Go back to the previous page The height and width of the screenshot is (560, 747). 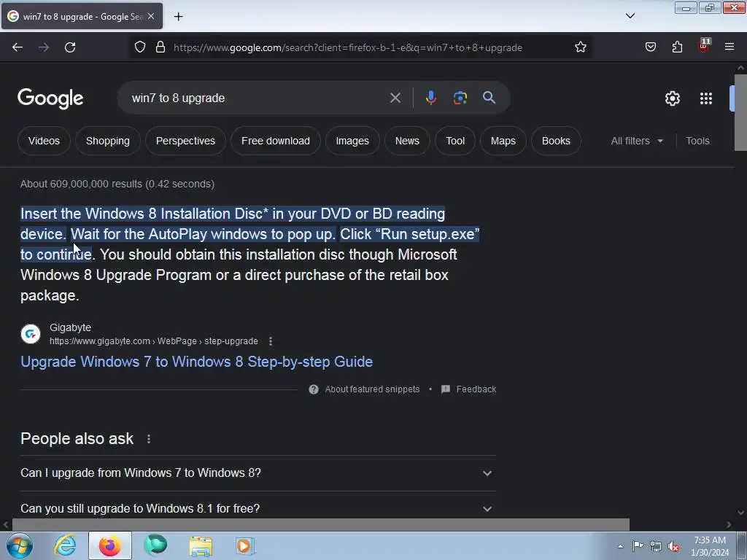click(18, 47)
